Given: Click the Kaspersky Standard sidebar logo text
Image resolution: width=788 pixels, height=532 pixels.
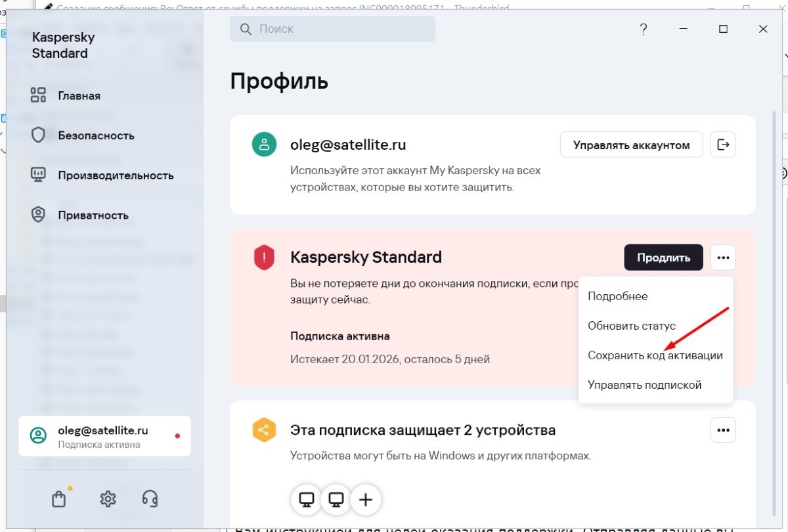Looking at the screenshot, I should [x=63, y=45].
